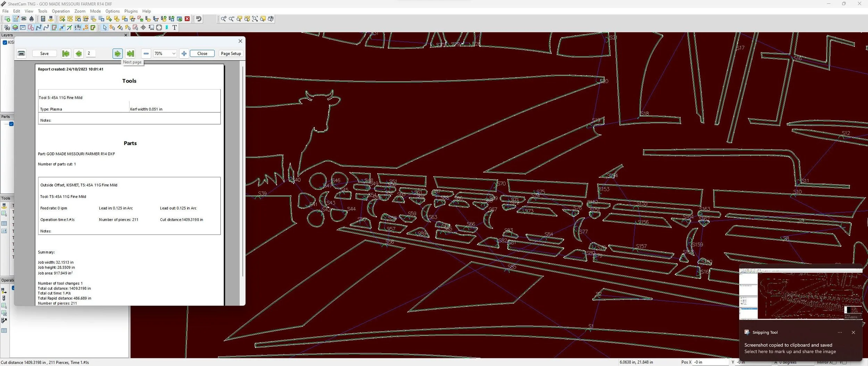The height and width of the screenshot is (366, 868).
Task: Click 'Report created: 24/10/2023 10:01:41' text
Action: tap(70, 69)
